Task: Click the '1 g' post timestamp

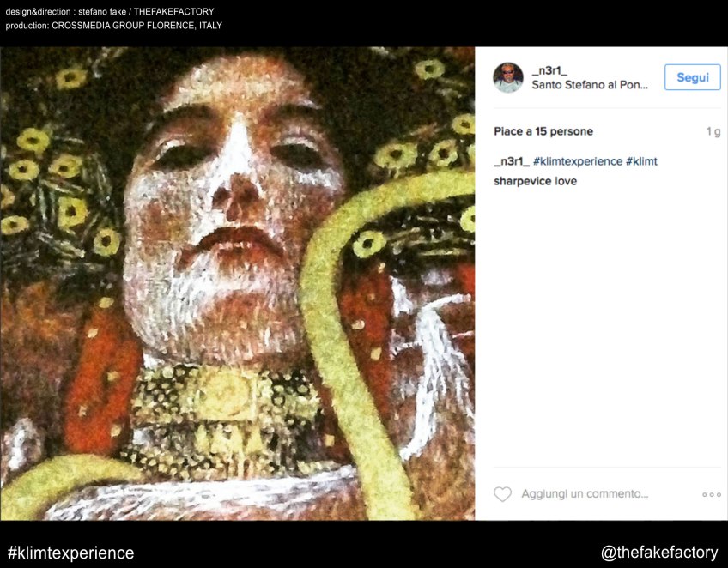Action: click(x=713, y=131)
